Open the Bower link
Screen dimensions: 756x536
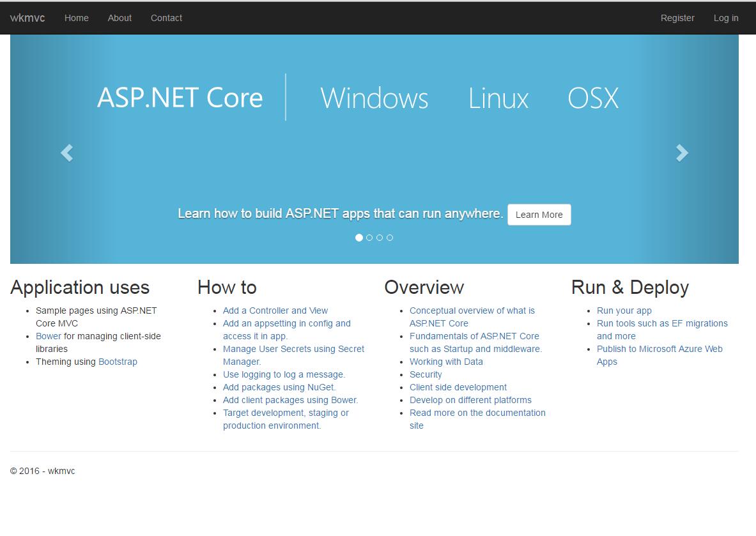pyautogui.click(x=49, y=336)
